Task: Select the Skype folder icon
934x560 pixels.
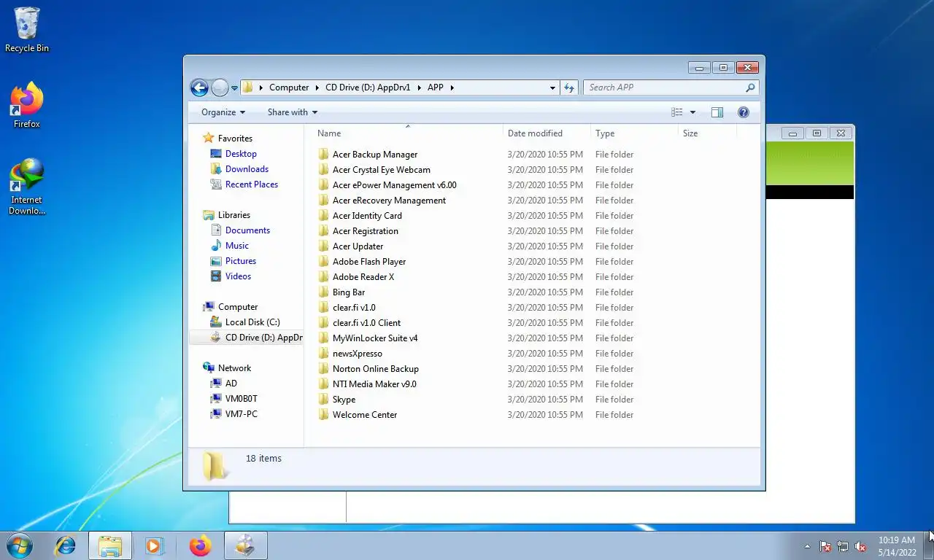Action: point(324,400)
